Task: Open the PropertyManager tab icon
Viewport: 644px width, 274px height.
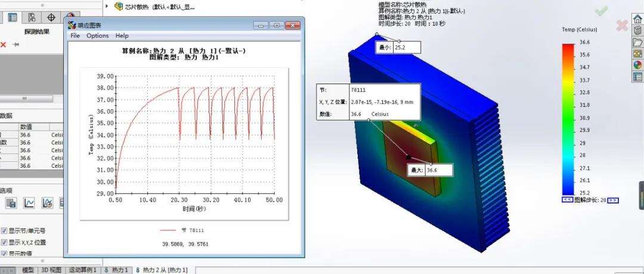Action: [x=13, y=17]
